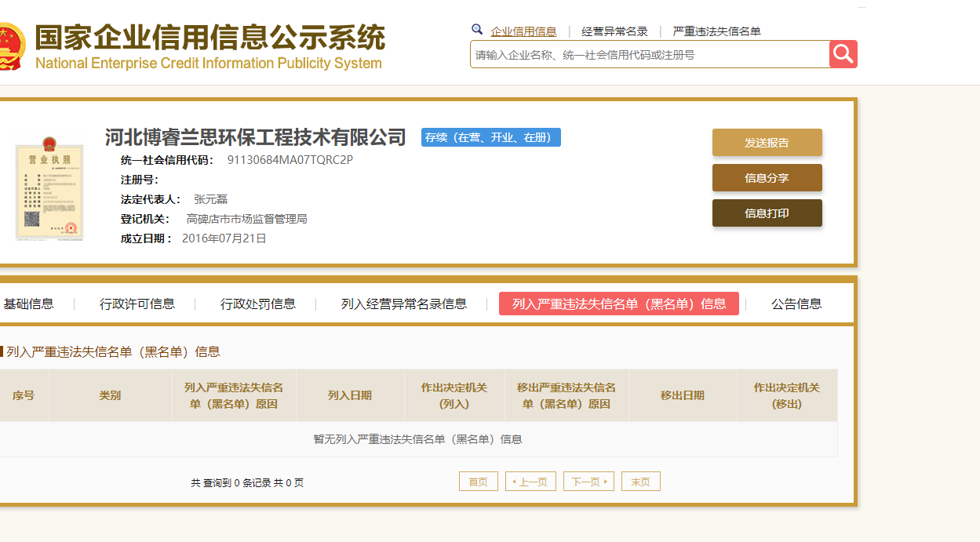The image size is (980, 542).
Task: Click the 作出决定机关(列入) column header
Action: pos(454,395)
